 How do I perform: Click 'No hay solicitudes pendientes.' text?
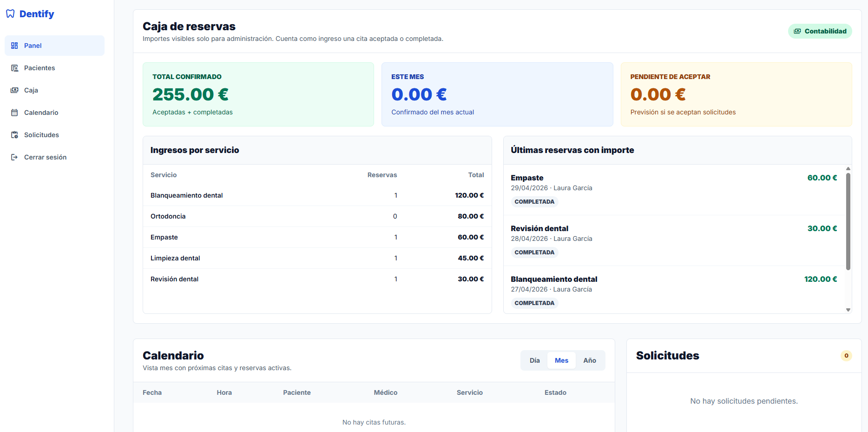pyautogui.click(x=744, y=401)
